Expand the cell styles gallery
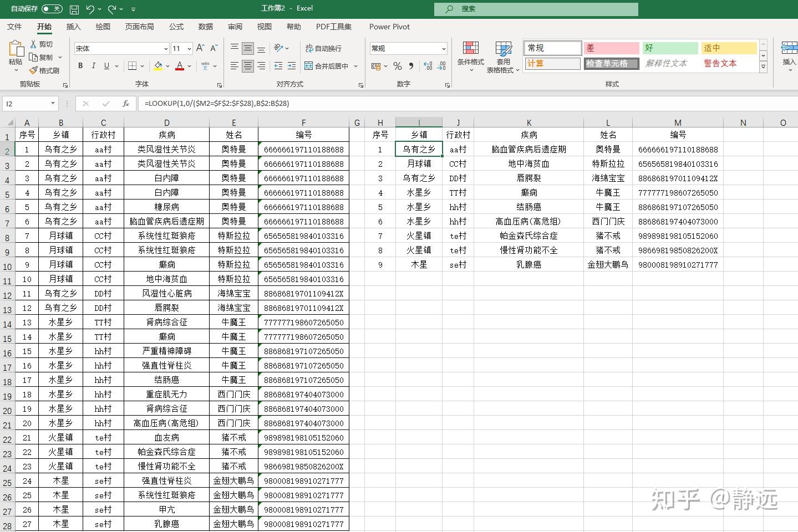Viewport: 798px width, 532px height. click(764, 67)
